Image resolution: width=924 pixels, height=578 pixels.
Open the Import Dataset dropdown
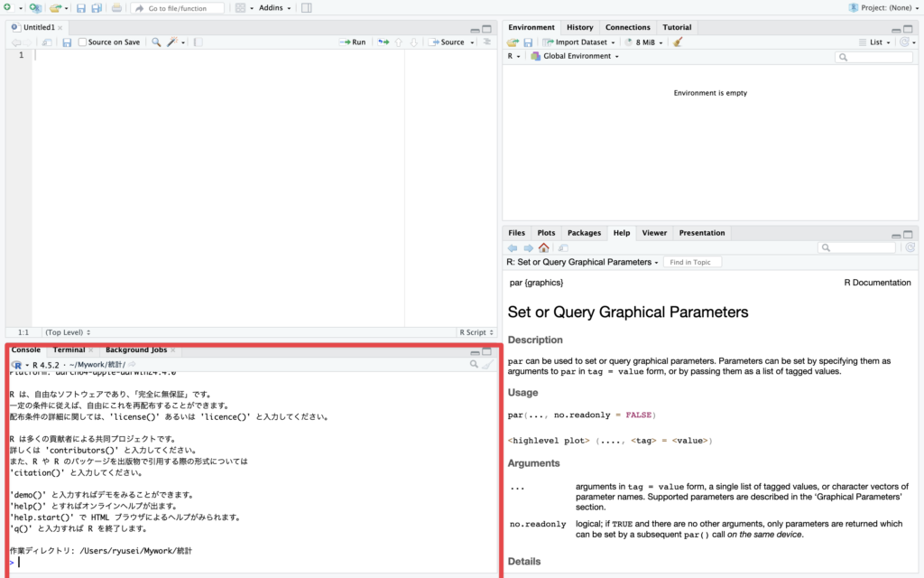584,42
